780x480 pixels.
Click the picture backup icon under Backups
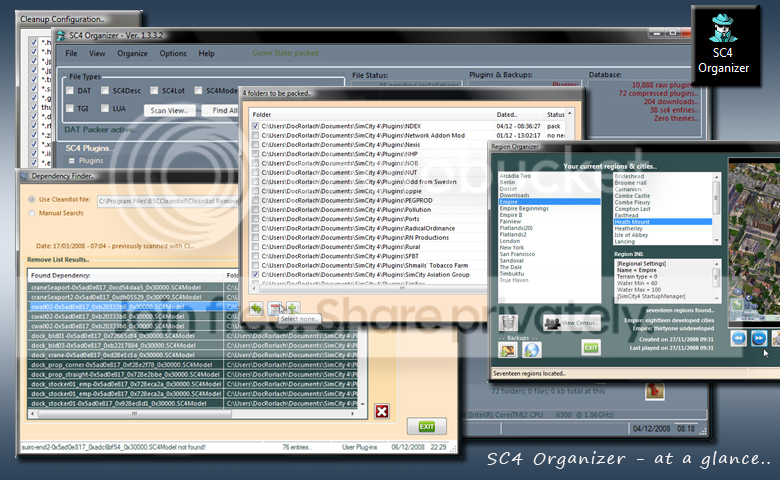[507, 350]
